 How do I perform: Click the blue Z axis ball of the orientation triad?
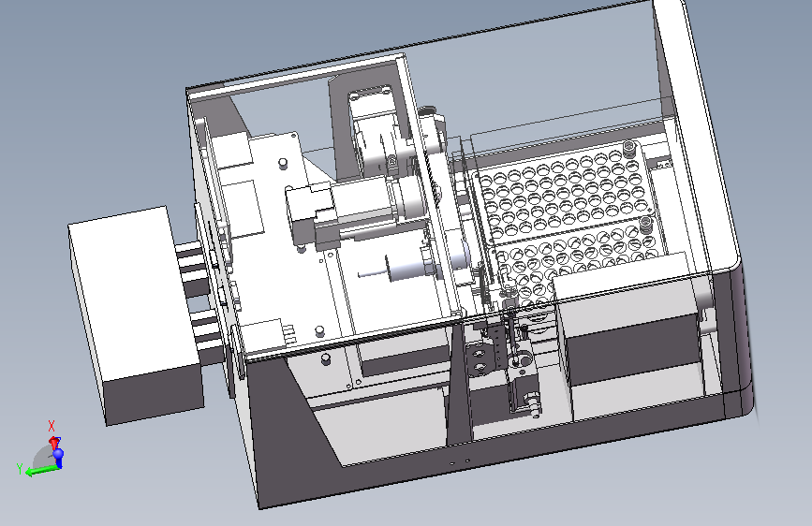(58, 454)
